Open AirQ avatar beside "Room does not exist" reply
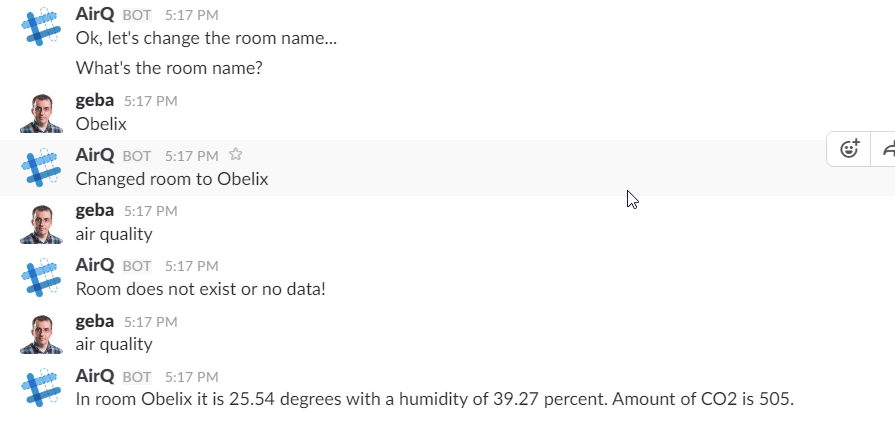 [41, 278]
